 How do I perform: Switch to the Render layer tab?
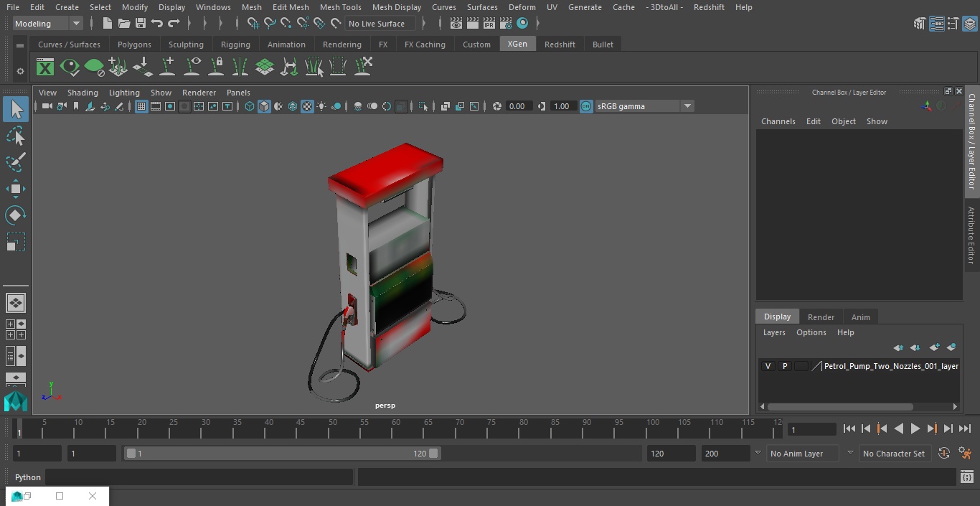tap(821, 317)
